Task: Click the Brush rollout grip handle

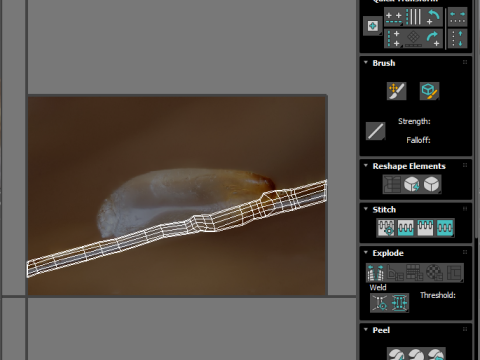Action: [465, 62]
